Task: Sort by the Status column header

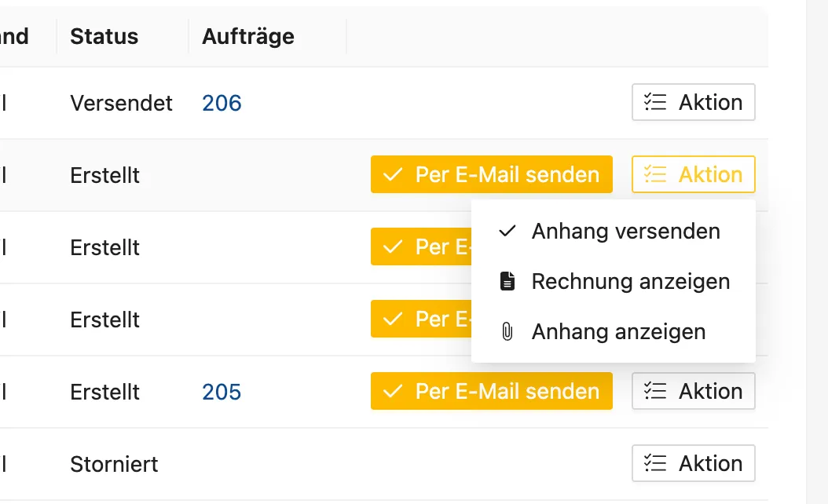Action: tap(104, 36)
